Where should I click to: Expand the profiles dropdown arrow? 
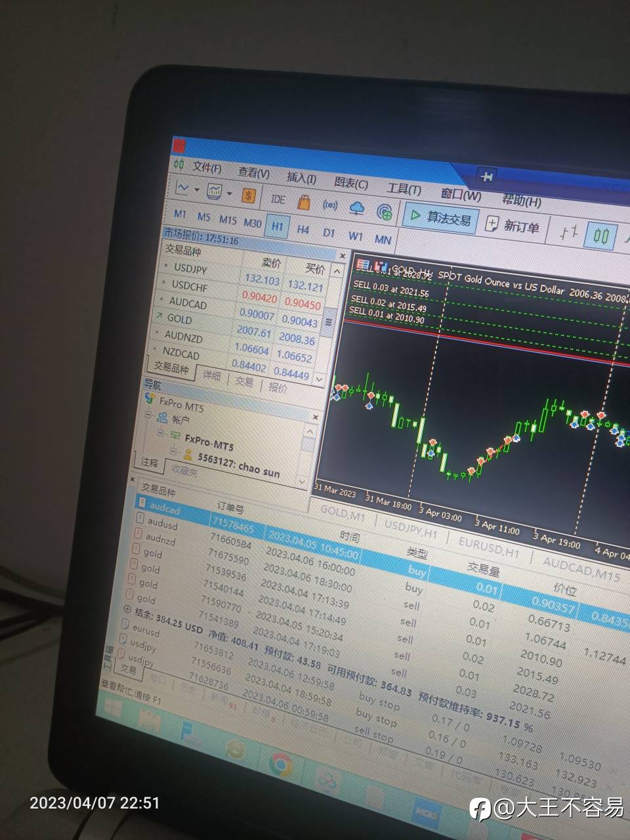[x=229, y=194]
